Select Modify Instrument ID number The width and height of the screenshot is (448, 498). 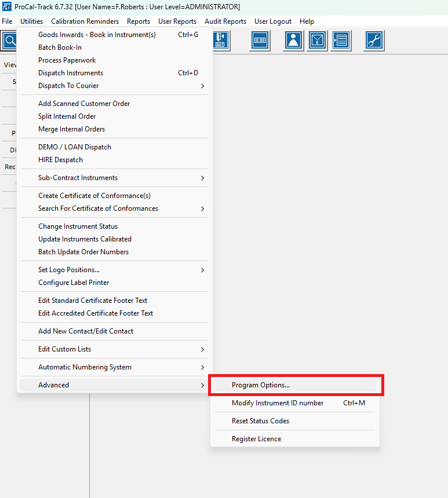pos(295,403)
